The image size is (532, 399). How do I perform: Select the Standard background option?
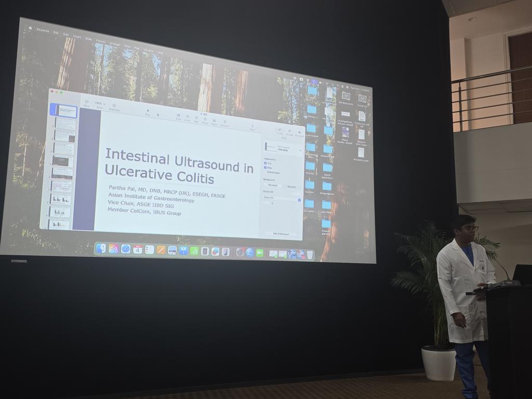[273, 185]
